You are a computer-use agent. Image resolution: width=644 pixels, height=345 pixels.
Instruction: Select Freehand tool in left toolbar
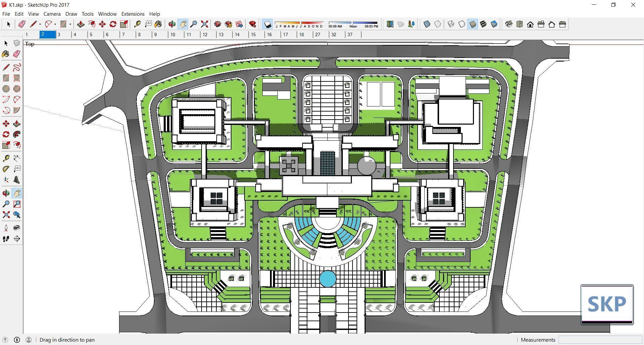point(17,67)
